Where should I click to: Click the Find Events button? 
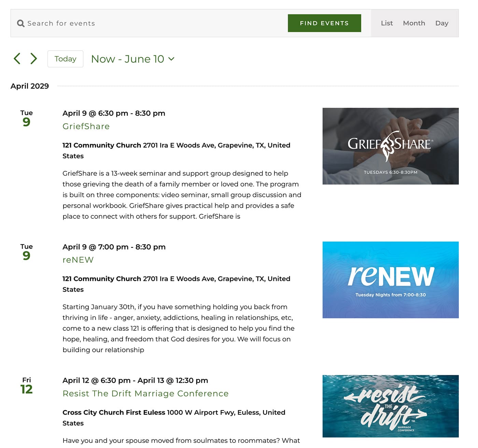[324, 23]
